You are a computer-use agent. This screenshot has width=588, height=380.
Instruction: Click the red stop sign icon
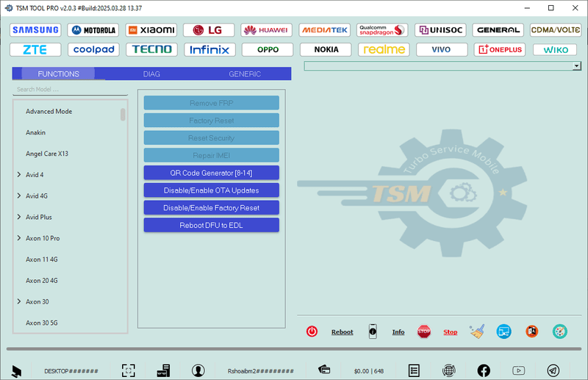tap(424, 331)
